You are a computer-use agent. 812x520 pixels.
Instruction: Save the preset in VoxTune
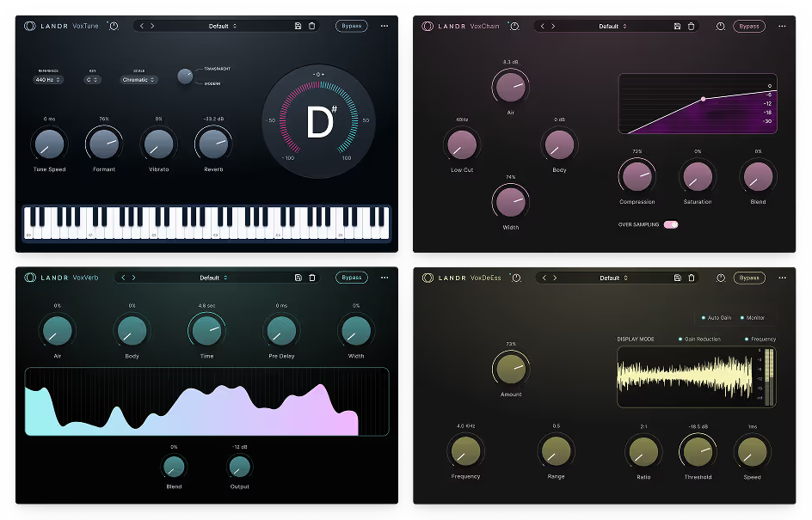(x=298, y=26)
